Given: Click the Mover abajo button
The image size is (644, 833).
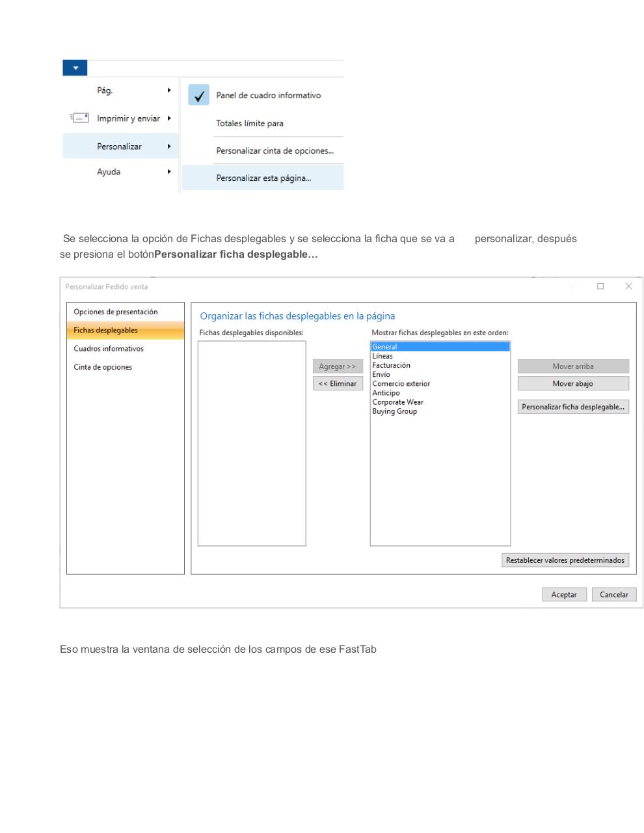Looking at the screenshot, I should click(572, 383).
